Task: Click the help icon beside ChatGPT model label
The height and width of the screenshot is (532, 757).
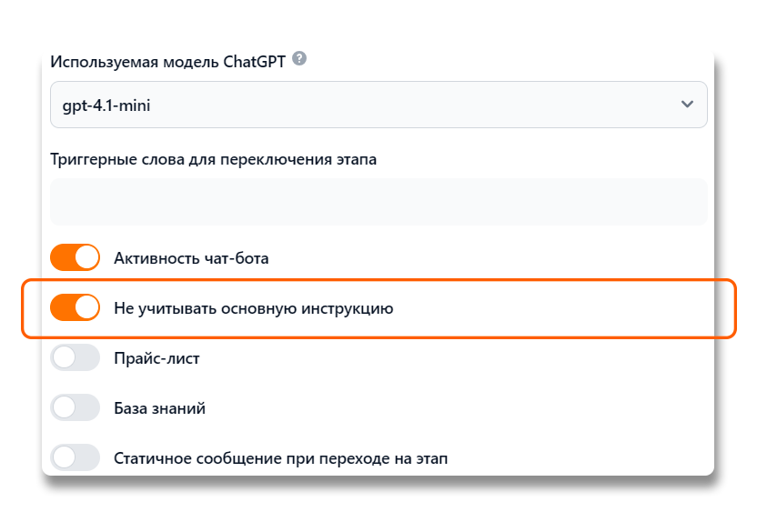Action: tap(299, 60)
